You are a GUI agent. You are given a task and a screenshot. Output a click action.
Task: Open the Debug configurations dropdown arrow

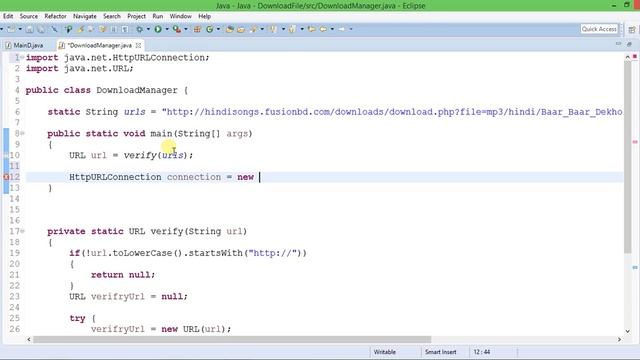148,29
